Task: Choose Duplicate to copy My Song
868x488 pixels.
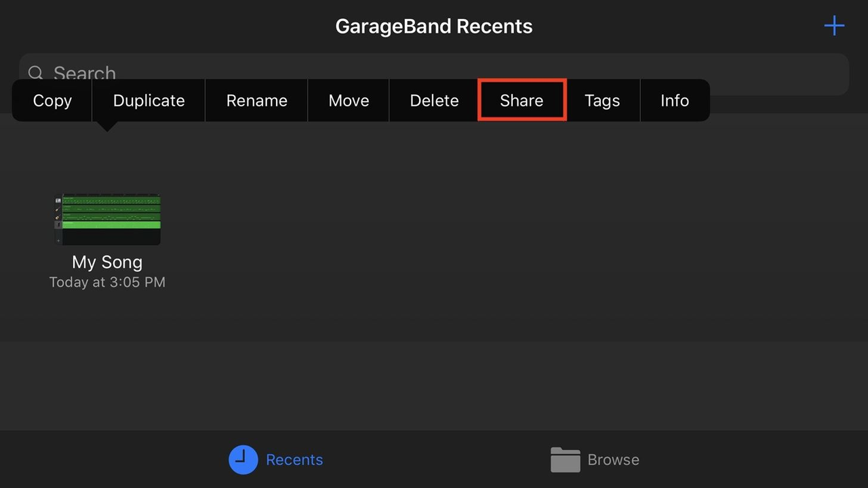Action: point(149,100)
